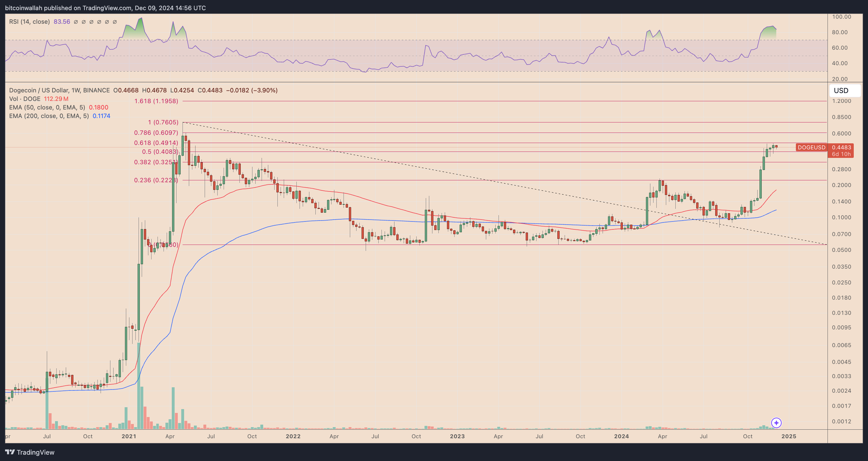Click the 0.2800 price scale label
Viewport: 868px width, 461px height.
pyautogui.click(x=841, y=169)
